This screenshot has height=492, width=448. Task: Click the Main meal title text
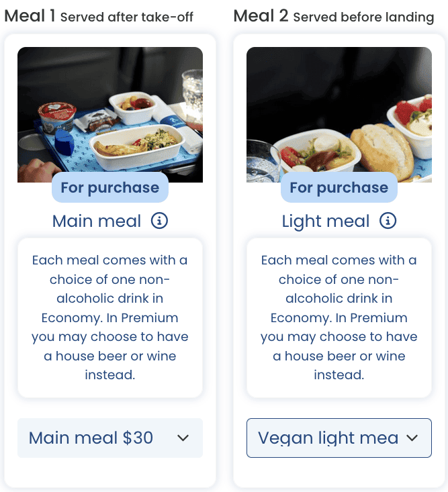point(97,221)
